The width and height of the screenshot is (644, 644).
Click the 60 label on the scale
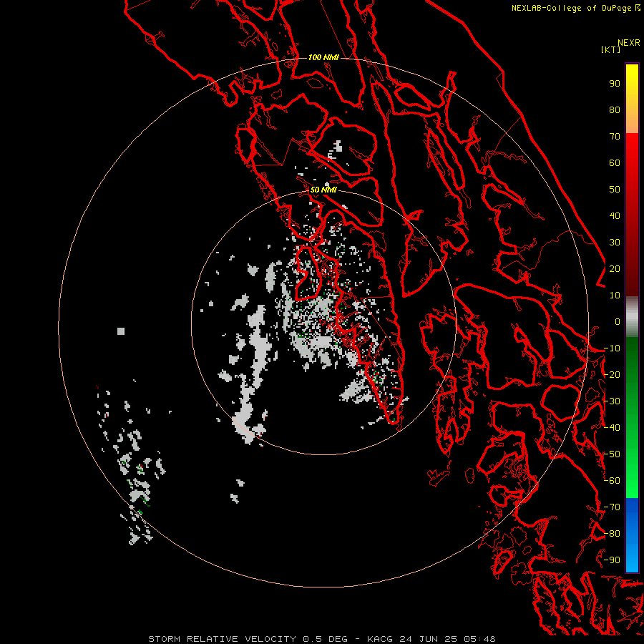(615, 163)
